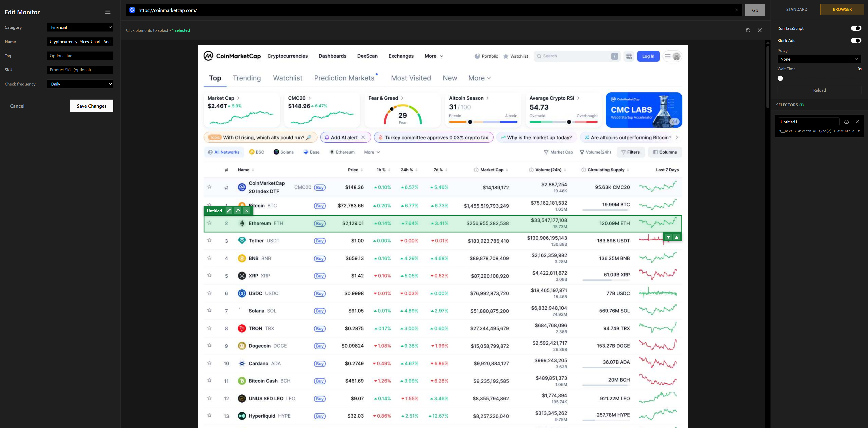Click the hamburger icon in Edit Monitor panel
The height and width of the screenshot is (428, 868).
[x=108, y=12]
